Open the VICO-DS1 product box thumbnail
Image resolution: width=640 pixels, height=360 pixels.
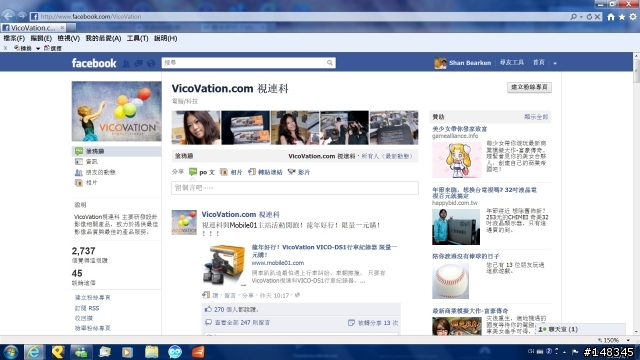(x=224, y=264)
